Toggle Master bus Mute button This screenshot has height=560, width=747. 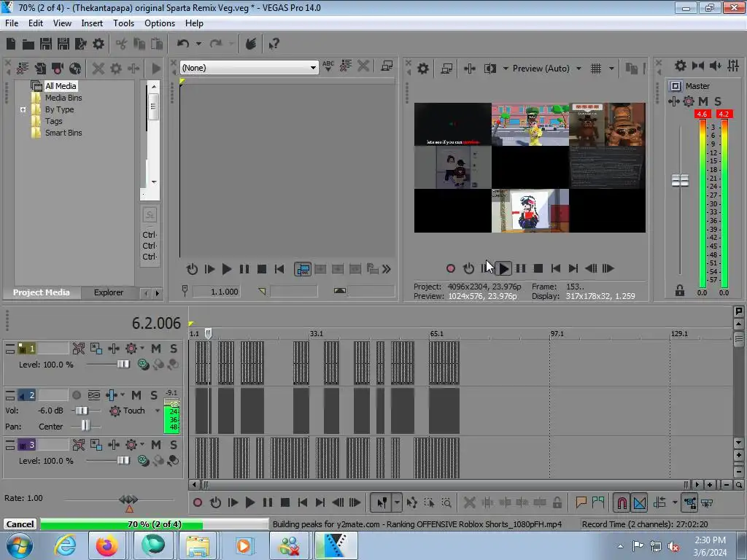pyautogui.click(x=703, y=101)
